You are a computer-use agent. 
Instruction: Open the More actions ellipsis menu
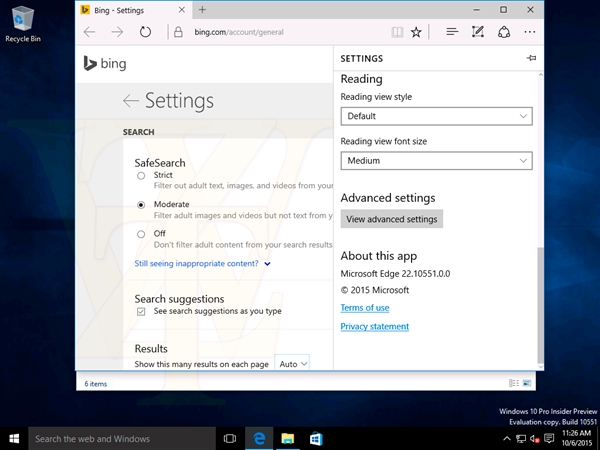coord(530,32)
